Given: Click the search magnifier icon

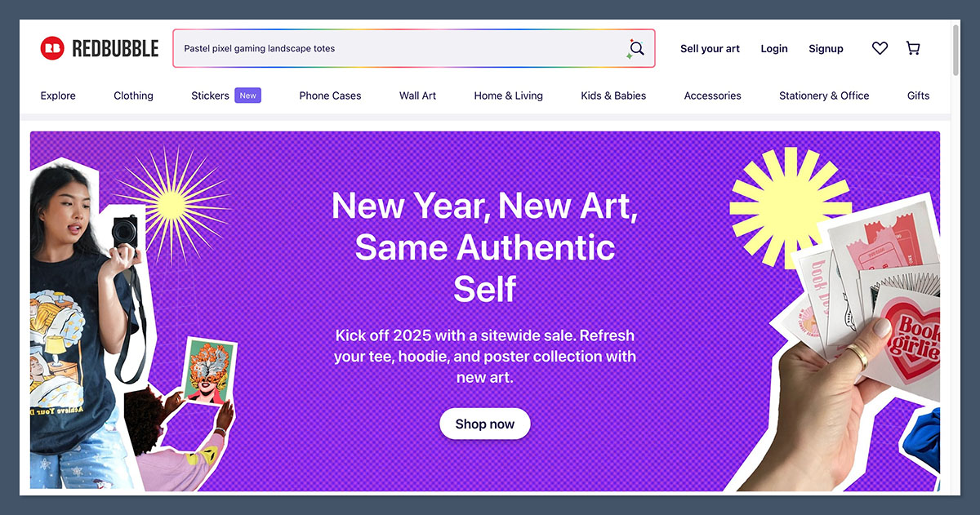Looking at the screenshot, I should (636, 49).
